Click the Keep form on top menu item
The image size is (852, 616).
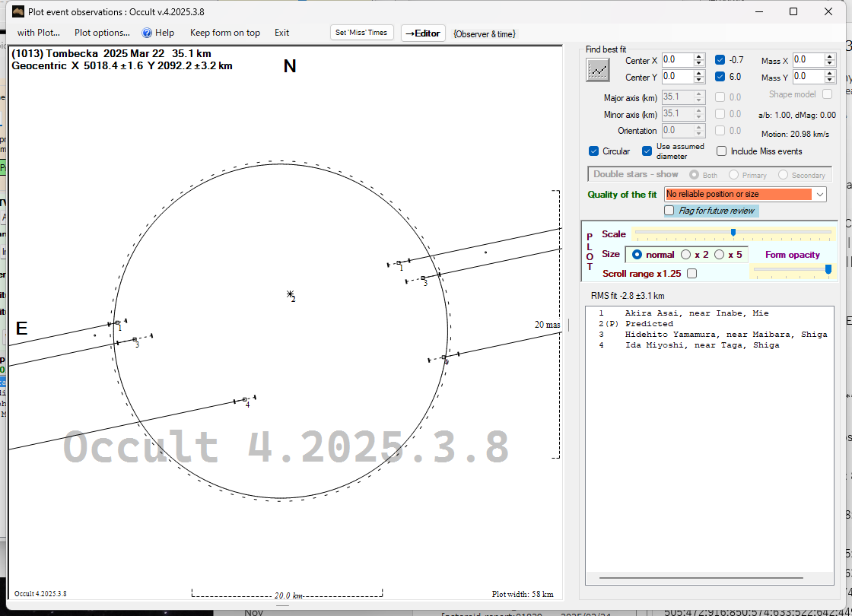224,33
